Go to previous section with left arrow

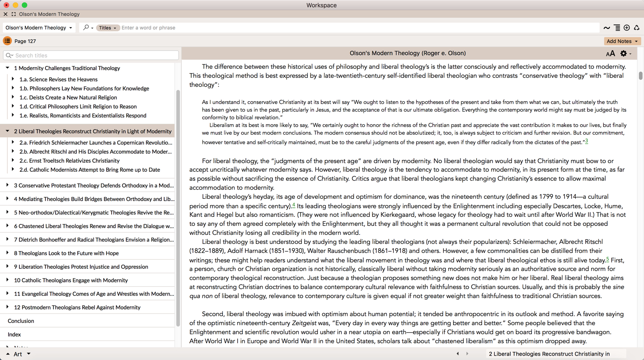tap(457, 354)
